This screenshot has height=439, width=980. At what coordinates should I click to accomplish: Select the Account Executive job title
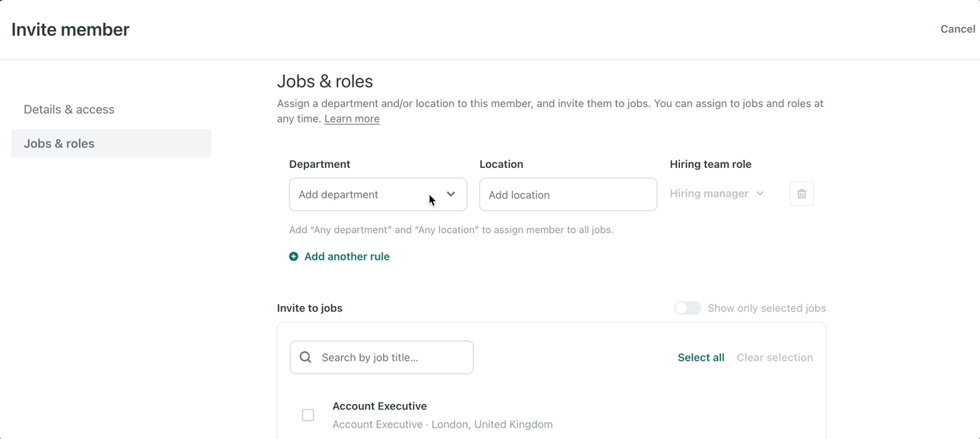[379, 406]
